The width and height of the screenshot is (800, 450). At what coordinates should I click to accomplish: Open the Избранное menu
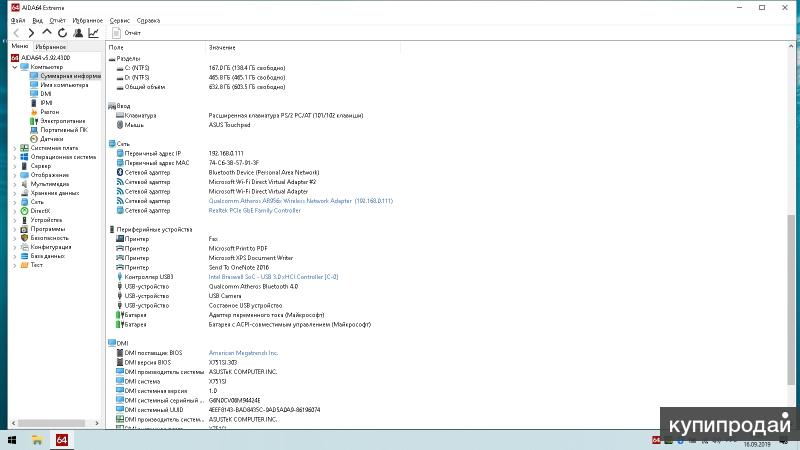coord(88,20)
